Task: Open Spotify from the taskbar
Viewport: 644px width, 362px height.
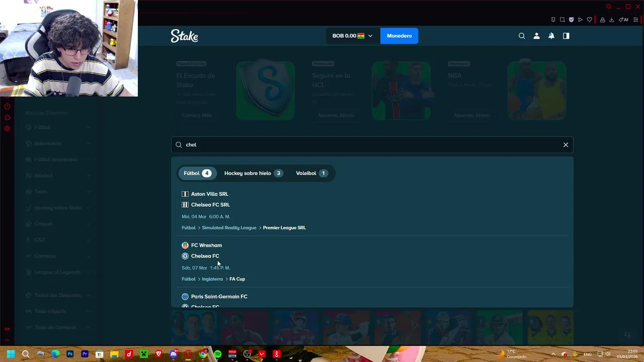Action: [217, 354]
